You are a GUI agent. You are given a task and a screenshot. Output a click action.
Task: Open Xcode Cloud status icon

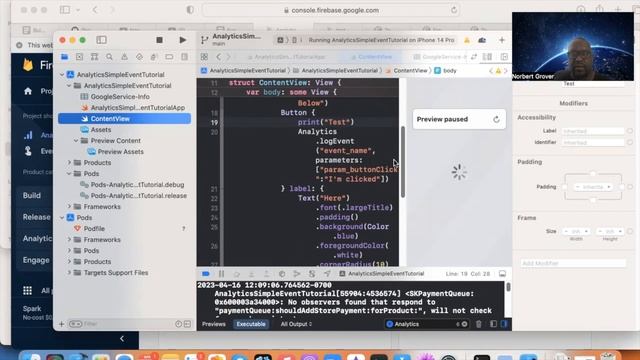(482, 40)
